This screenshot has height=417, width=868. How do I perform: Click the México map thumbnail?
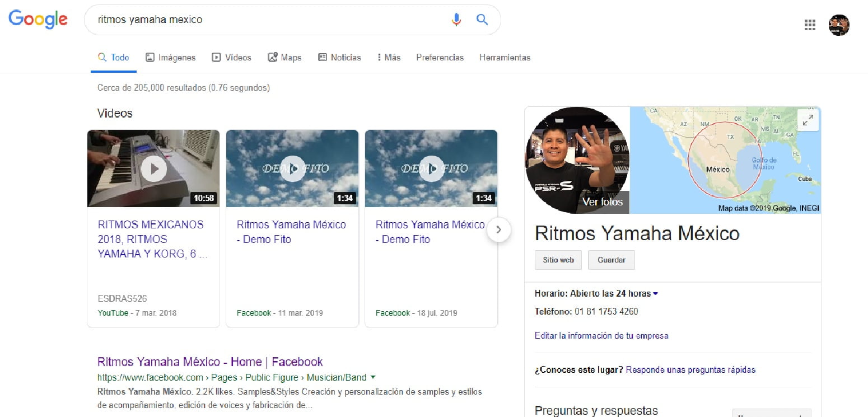pyautogui.click(x=725, y=160)
